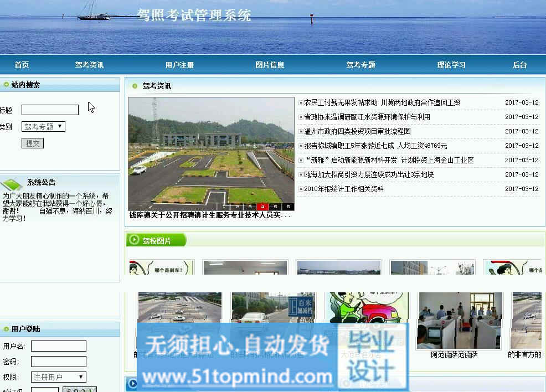Click the 驾照考试管理系统 site title

tap(194, 16)
